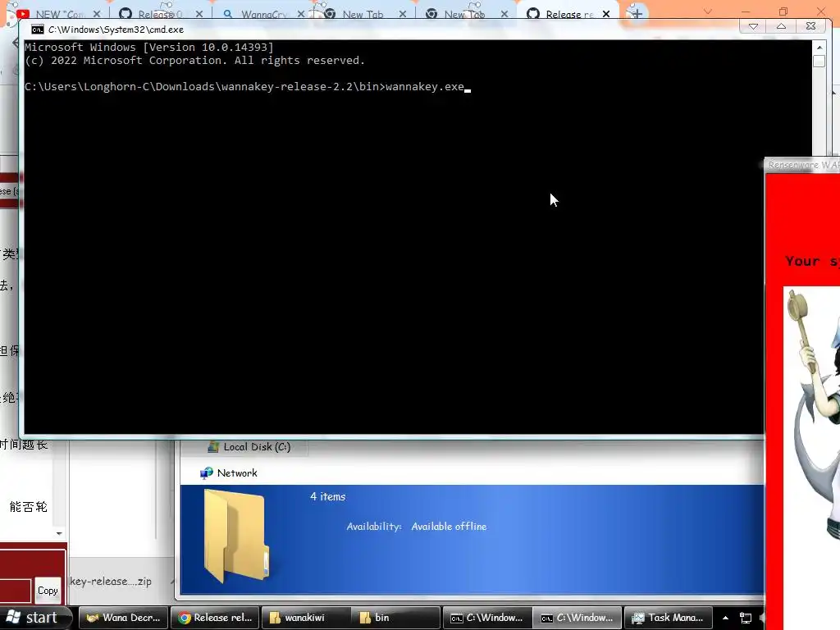The image size is (840, 630).
Task: Select the active 'Release re' GitHub tab
Action: click(568, 14)
